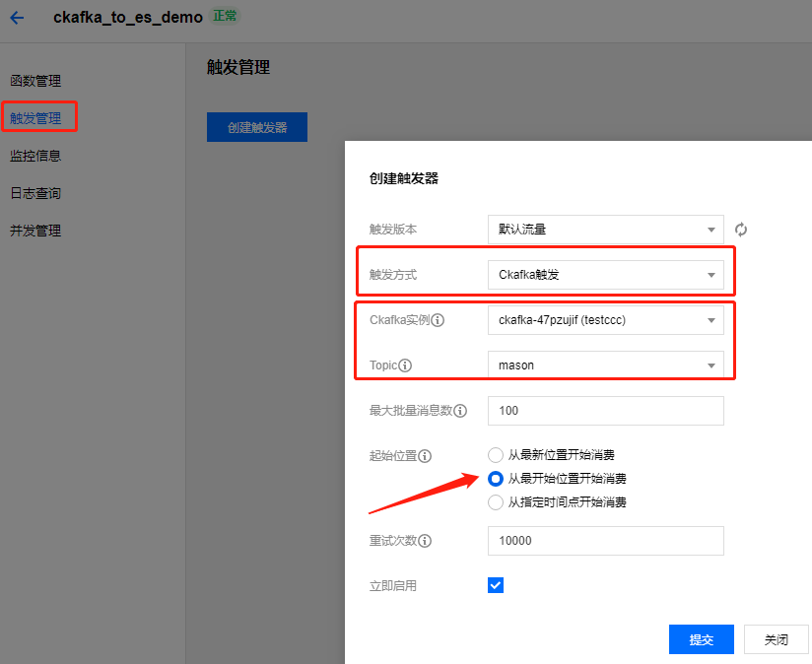The width and height of the screenshot is (812, 664).
Task: Open the 触发方式 dropdown showing Ckafka触发
Action: click(605, 275)
